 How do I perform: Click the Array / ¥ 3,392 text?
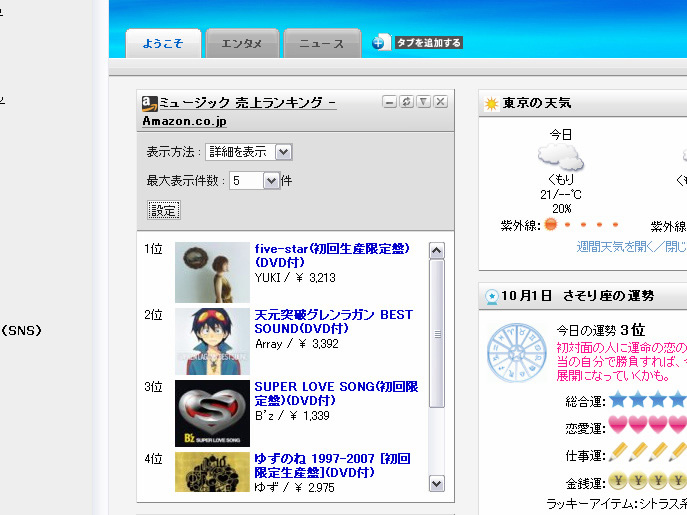coord(297,344)
